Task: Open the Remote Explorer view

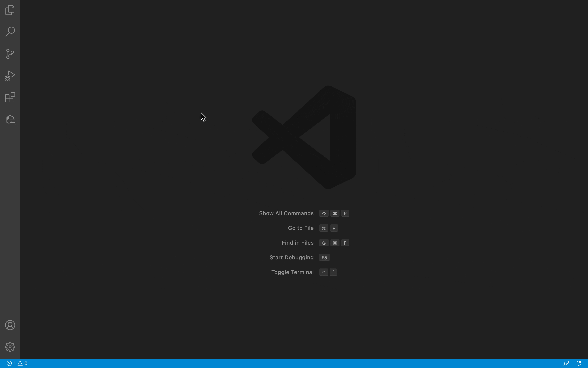Action: pyautogui.click(x=10, y=119)
